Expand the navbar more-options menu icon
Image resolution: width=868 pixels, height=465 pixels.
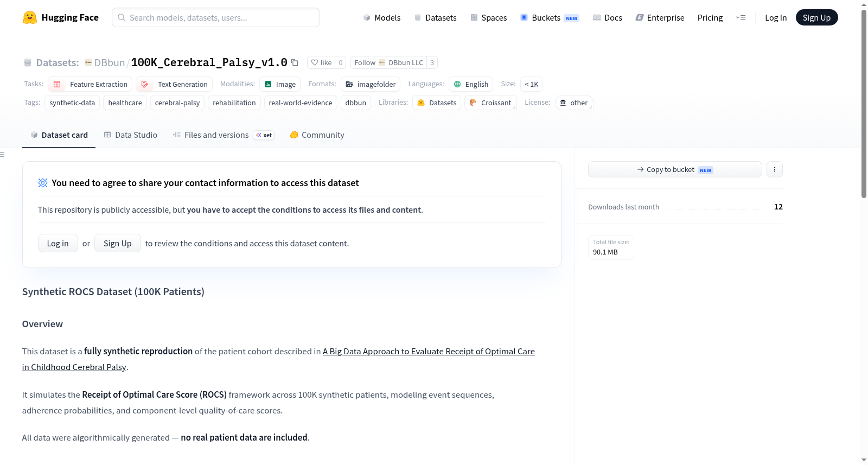point(741,18)
